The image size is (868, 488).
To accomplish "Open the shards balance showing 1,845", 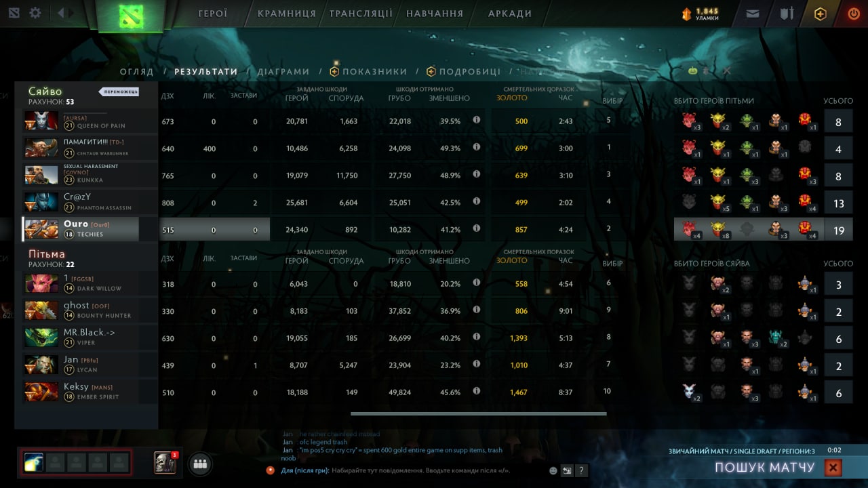I will [701, 14].
